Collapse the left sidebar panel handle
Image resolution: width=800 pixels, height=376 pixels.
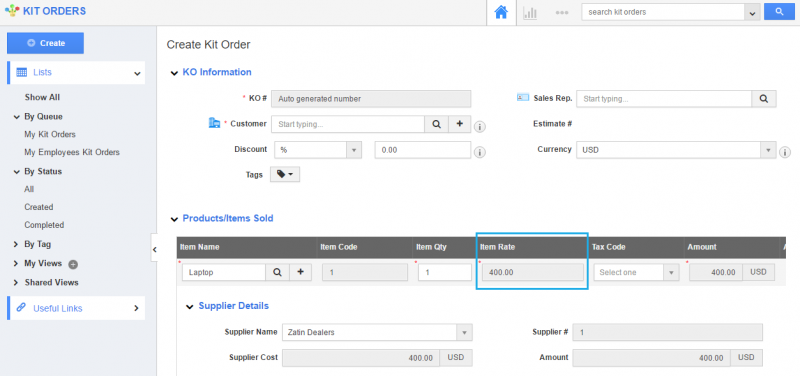[154, 249]
